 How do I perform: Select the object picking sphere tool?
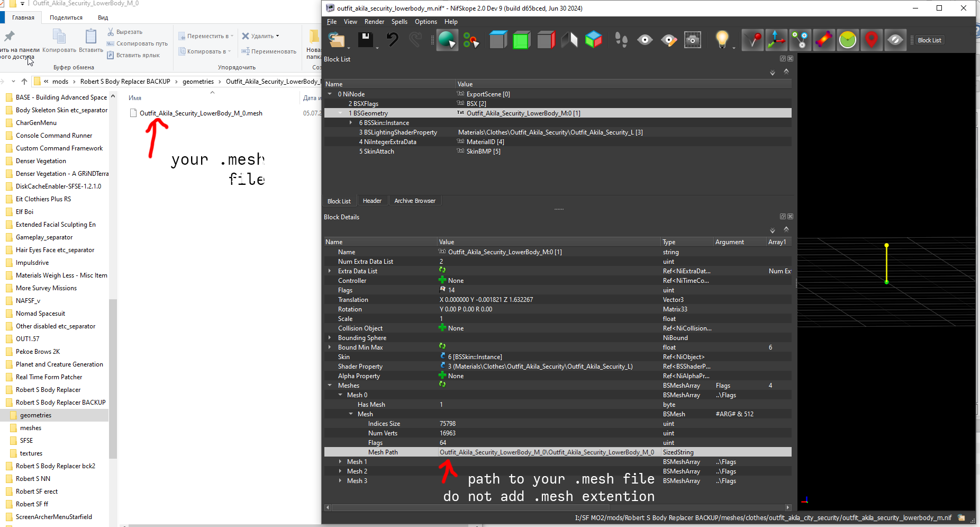click(447, 40)
